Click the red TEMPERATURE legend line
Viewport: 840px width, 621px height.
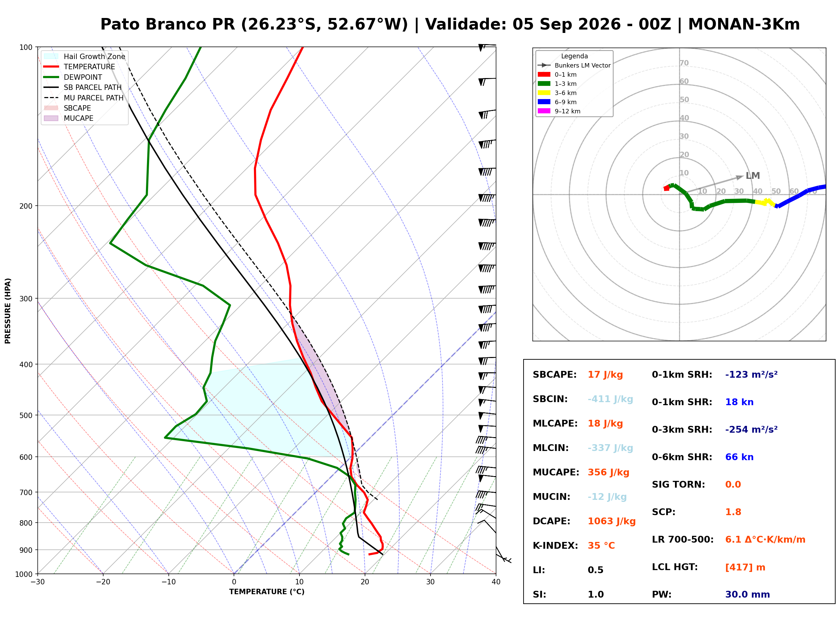click(51, 67)
